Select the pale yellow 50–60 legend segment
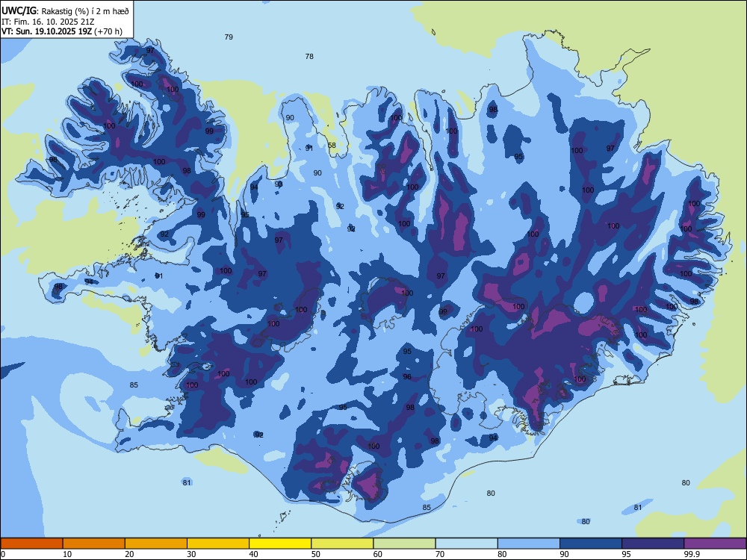The image size is (747, 560). [342, 544]
